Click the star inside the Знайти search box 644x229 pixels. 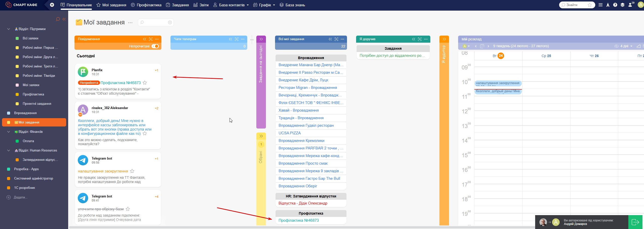coord(590,5)
